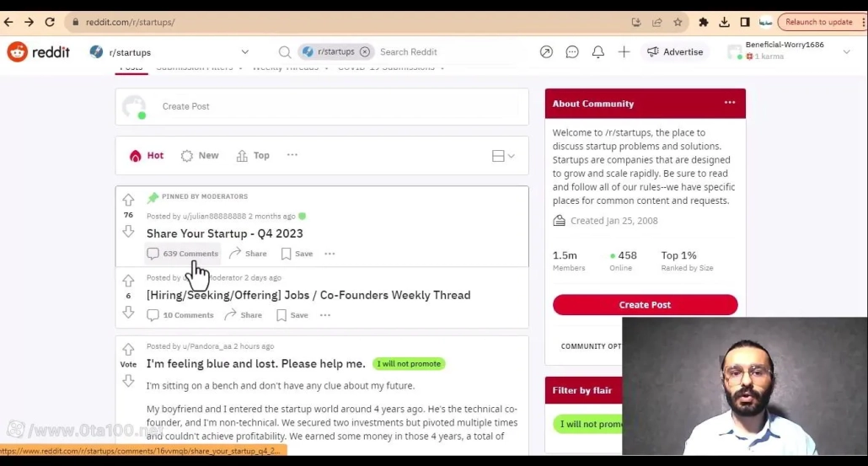
Task: Sort posts by Top
Action: pos(253,156)
